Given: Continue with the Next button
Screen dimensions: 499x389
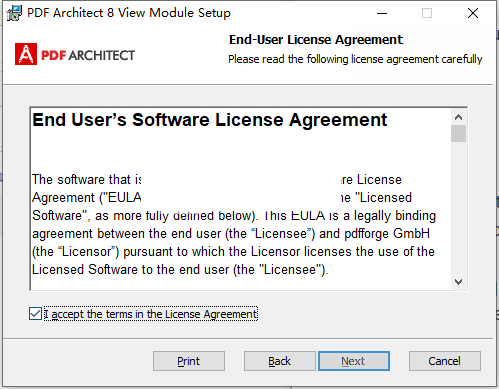Looking at the screenshot, I should click(354, 361).
